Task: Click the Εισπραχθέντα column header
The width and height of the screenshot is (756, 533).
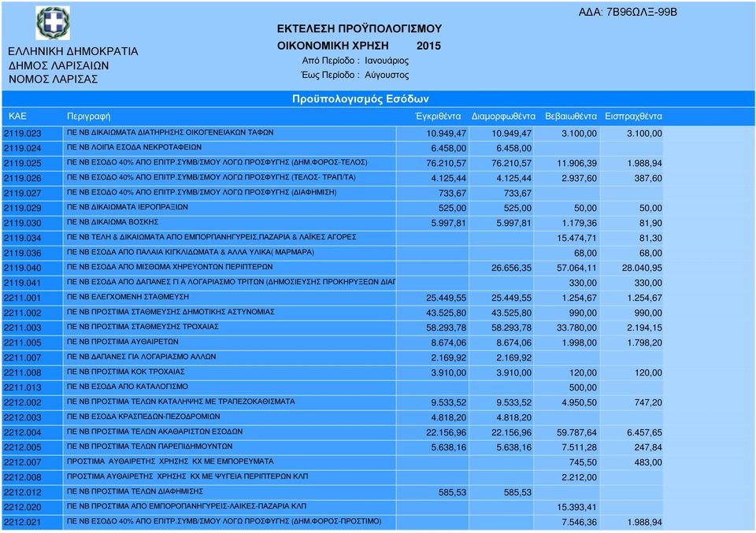Action: click(x=633, y=117)
